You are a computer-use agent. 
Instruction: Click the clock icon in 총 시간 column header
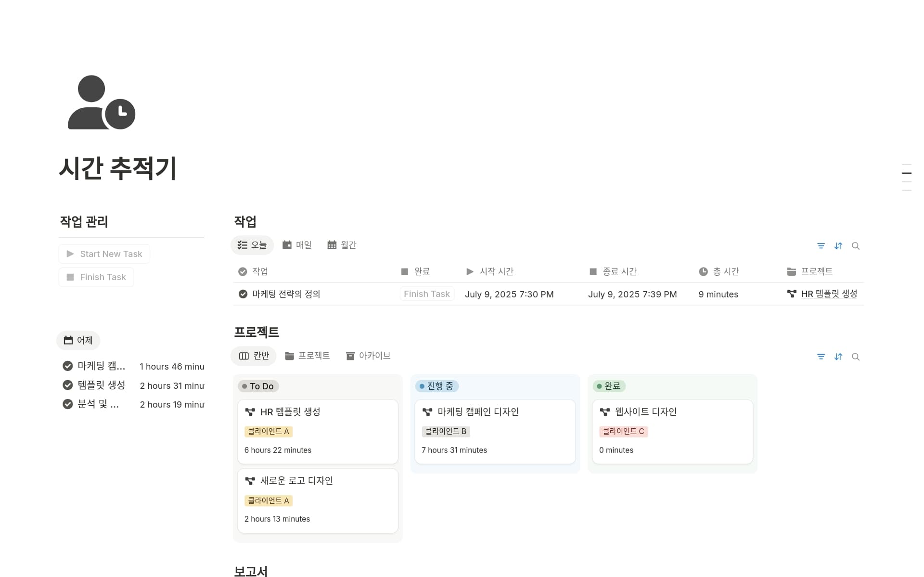(703, 272)
